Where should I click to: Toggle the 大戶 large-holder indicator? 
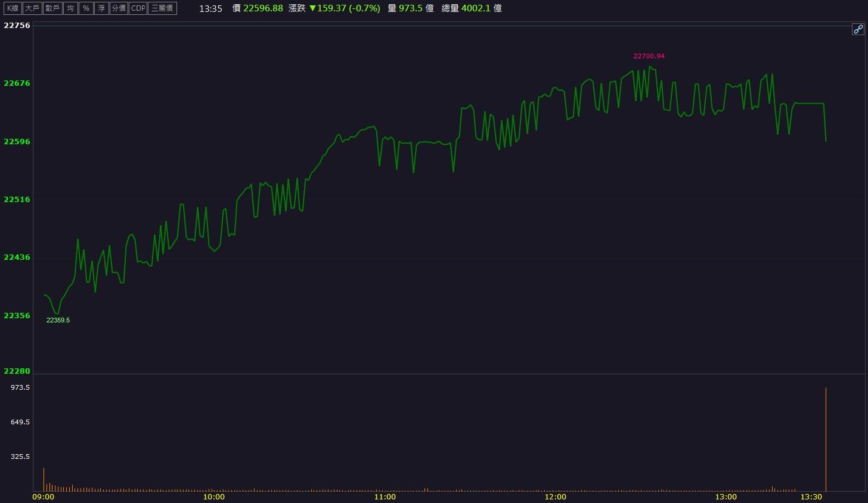pos(32,8)
